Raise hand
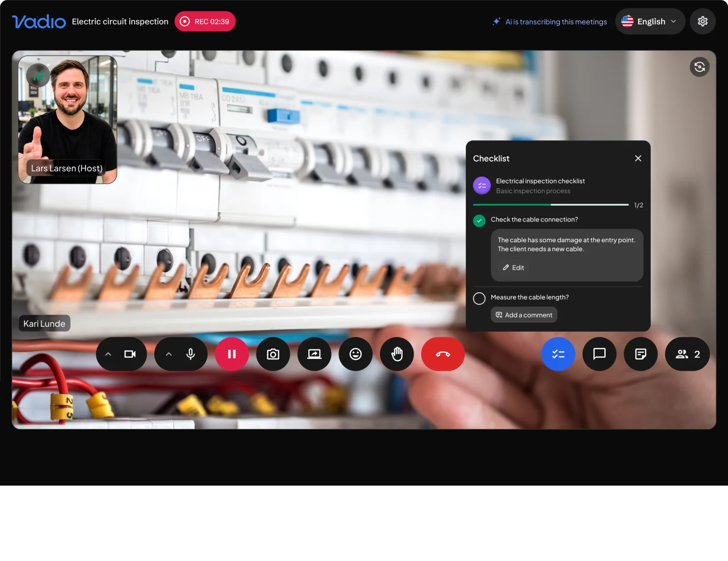 pyautogui.click(x=397, y=354)
